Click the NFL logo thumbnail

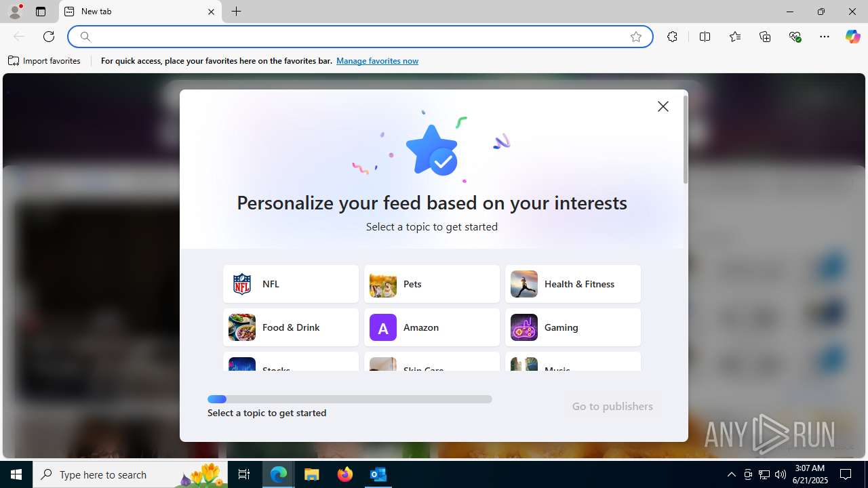tap(242, 284)
